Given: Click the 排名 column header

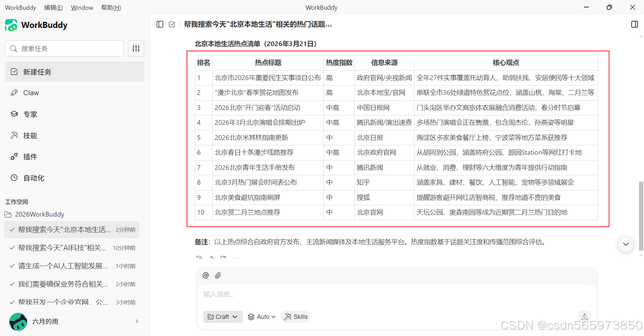Looking at the screenshot, I should [x=204, y=63].
